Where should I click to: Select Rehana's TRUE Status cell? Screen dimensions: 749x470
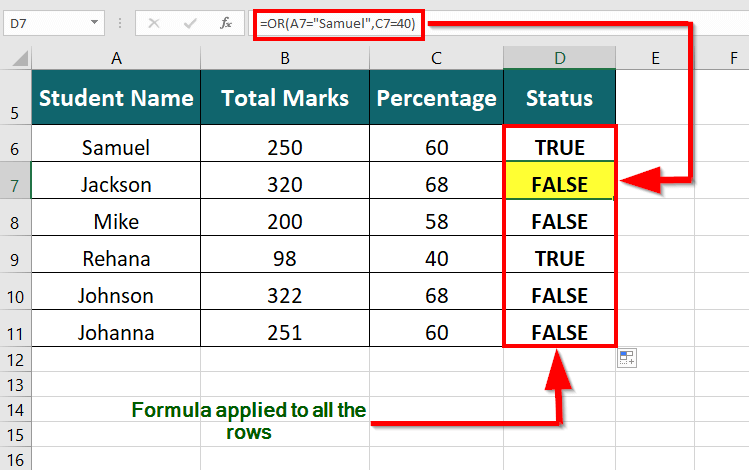(559, 255)
